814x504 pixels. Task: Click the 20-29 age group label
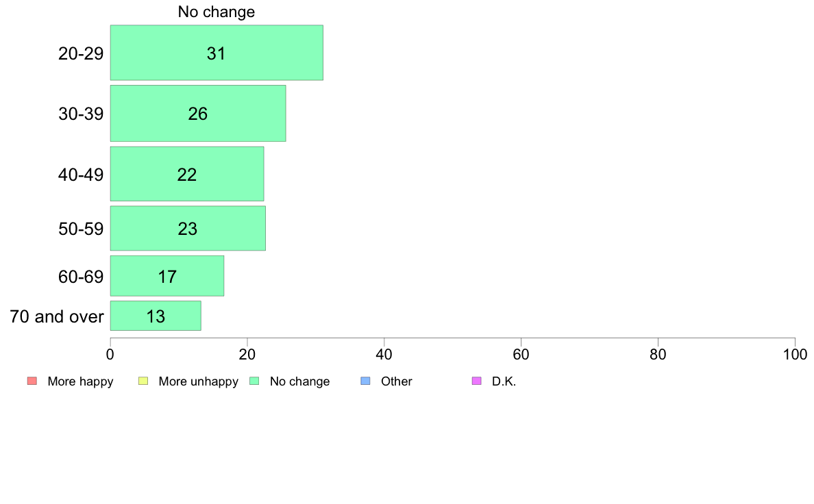(x=81, y=53)
